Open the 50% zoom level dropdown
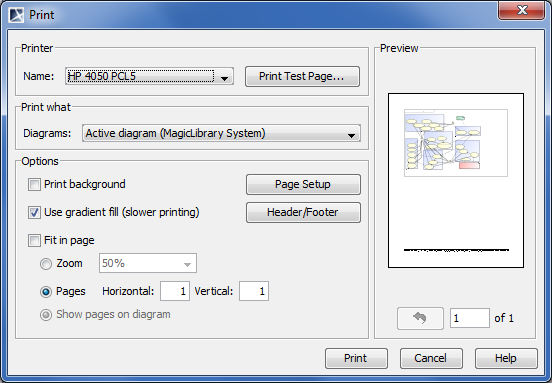Viewport: 552px width, 383px height. pyautogui.click(x=148, y=263)
